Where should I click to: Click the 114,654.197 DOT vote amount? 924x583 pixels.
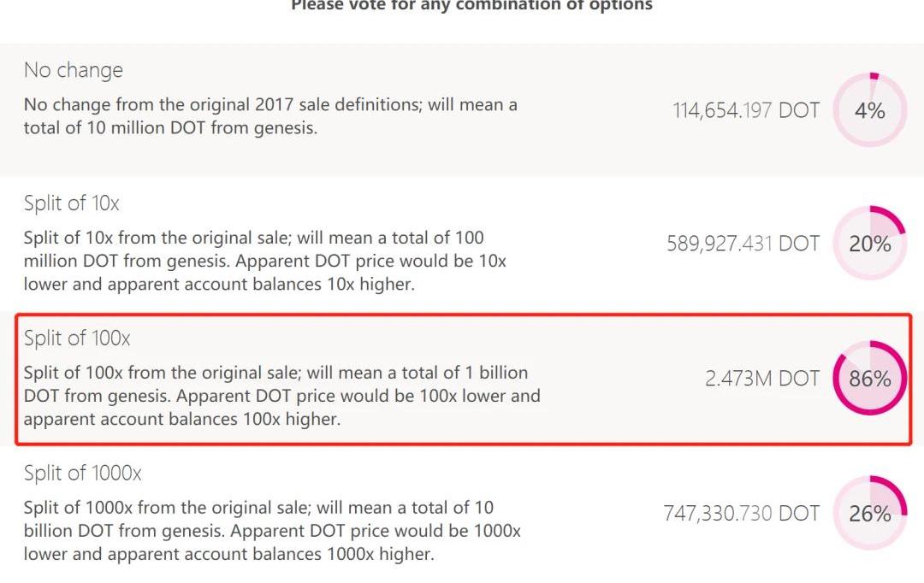(x=745, y=110)
